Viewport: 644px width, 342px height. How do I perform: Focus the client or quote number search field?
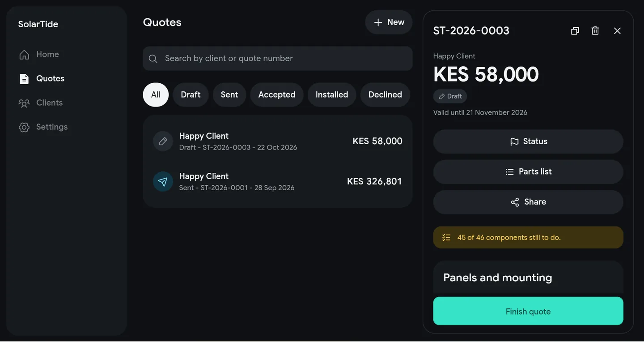[x=278, y=59]
